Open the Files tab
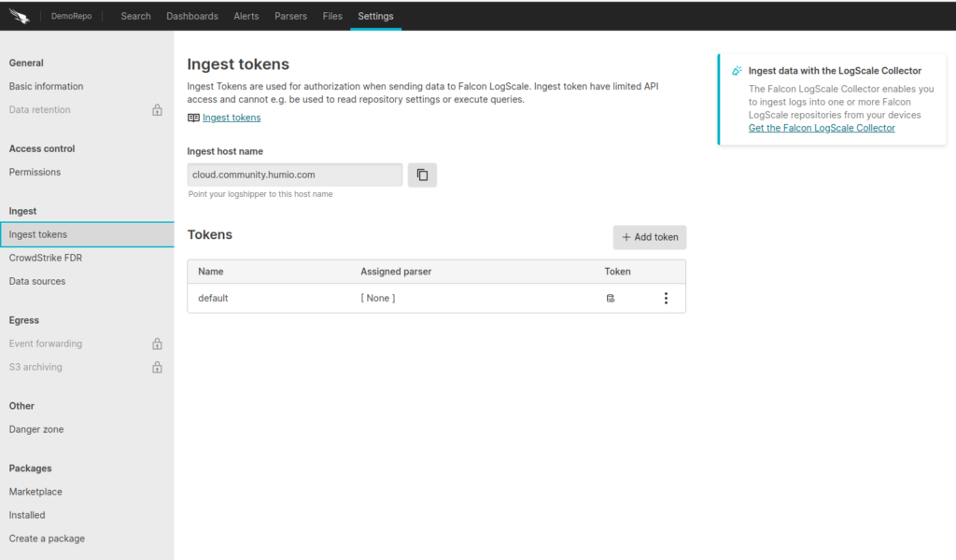The width and height of the screenshot is (956, 560). click(x=332, y=16)
